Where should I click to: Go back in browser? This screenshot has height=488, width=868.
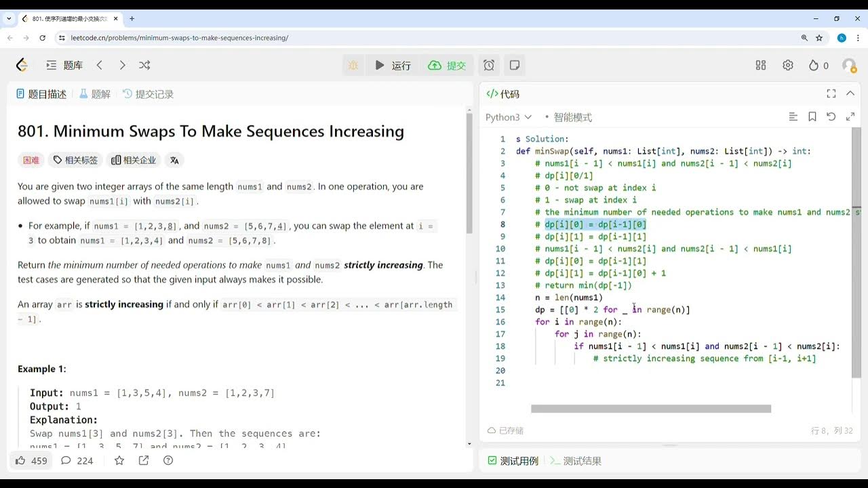10,38
